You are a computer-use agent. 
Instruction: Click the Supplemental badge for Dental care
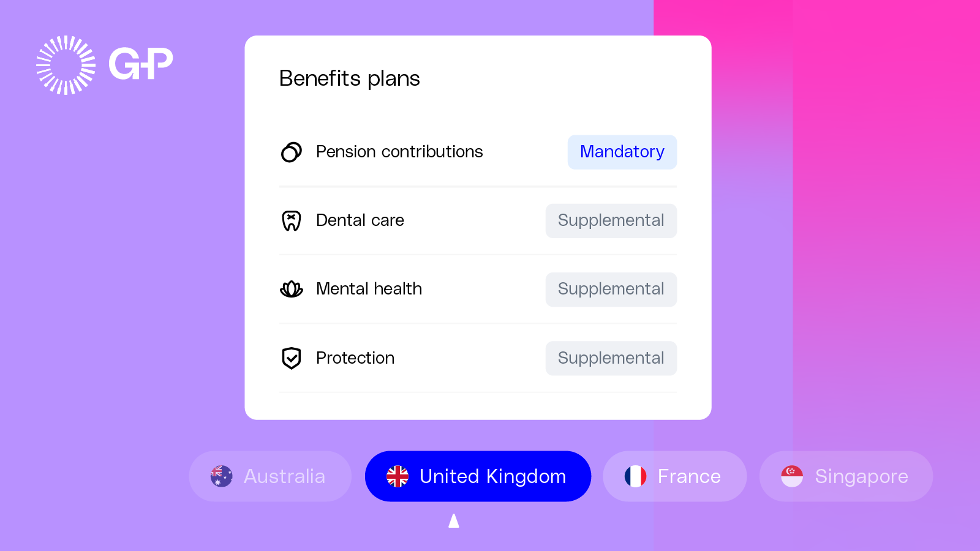pos(611,220)
